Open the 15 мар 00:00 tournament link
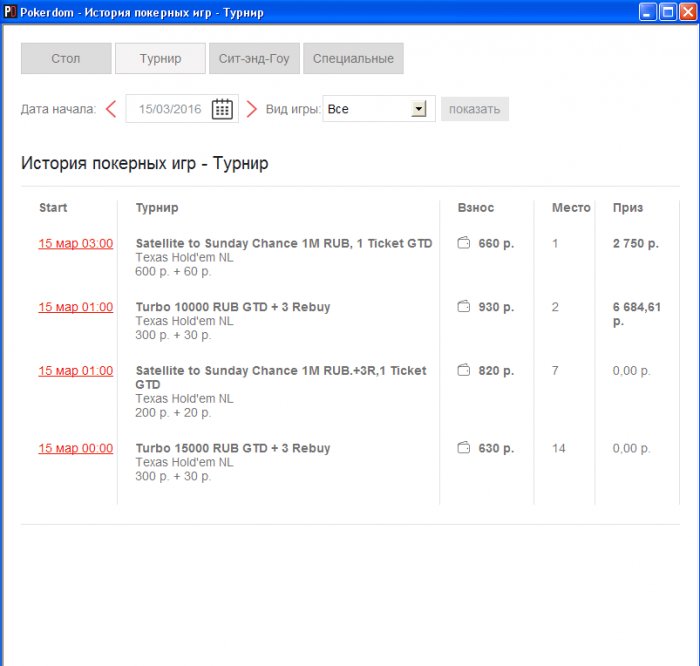Viewport: 700px width, 666px height. click(x=75, y=448)
